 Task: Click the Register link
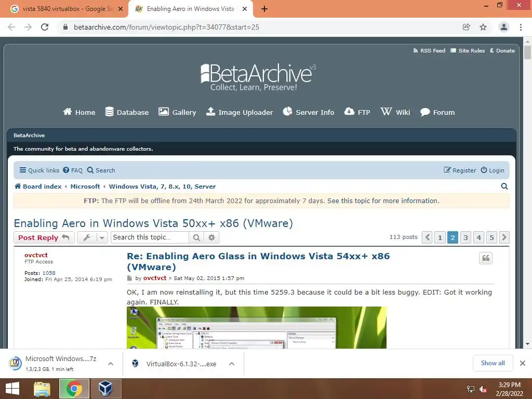tap(460, 170)
